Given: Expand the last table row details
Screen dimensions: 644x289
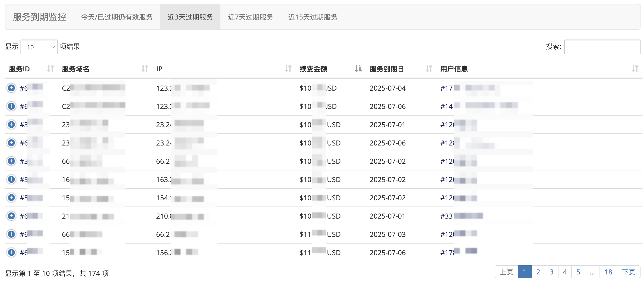Looking at the screenshot, I should 11,252.
